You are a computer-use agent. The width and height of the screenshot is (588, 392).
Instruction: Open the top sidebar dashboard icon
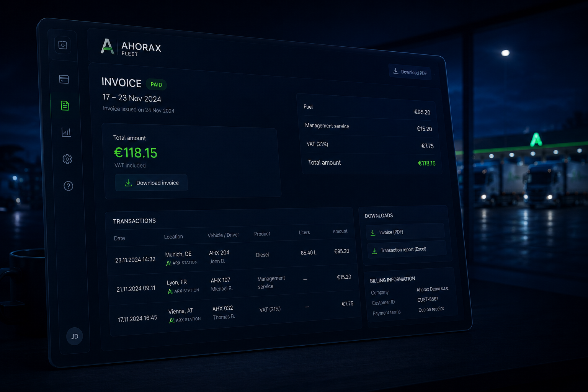click(63, 45)
